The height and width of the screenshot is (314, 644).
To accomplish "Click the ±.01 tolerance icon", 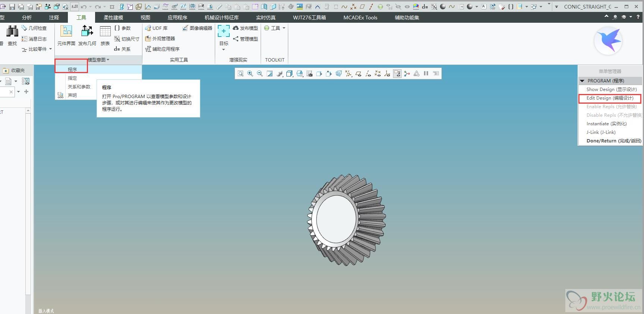I will click(x=75, y=6).
